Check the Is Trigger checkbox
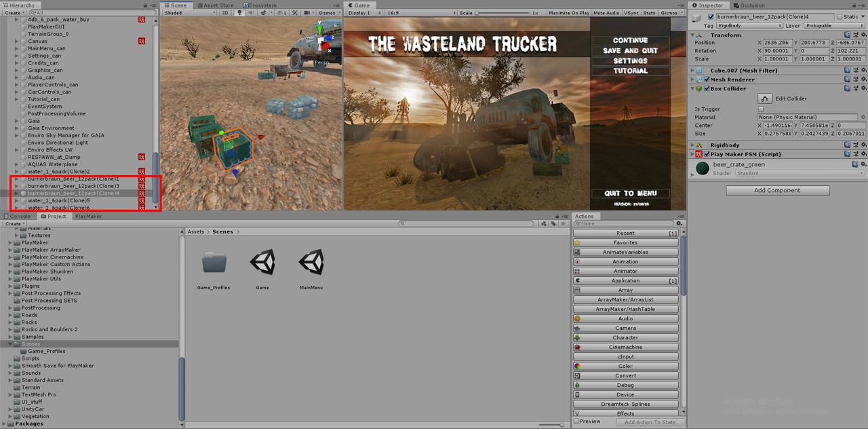Screen dimensions: 868x429 click(x=761, y=109)
